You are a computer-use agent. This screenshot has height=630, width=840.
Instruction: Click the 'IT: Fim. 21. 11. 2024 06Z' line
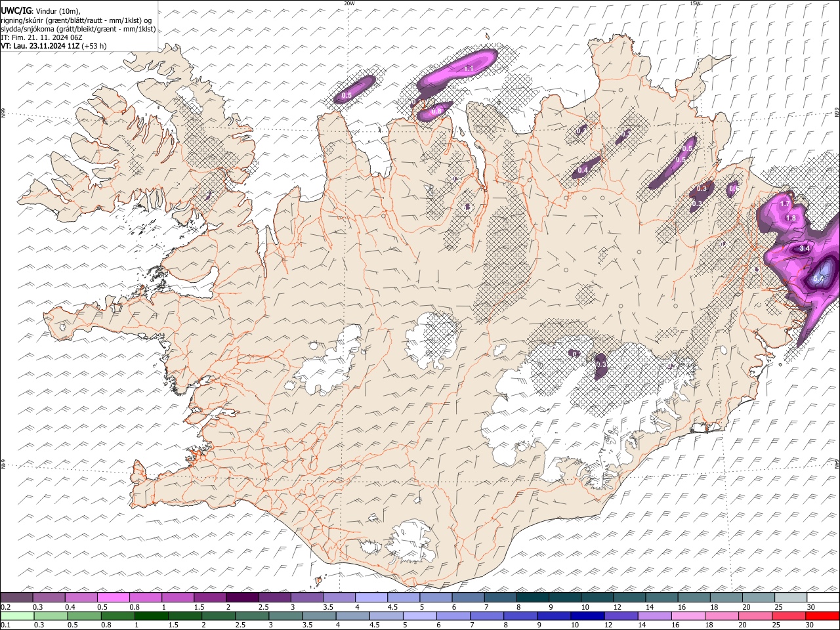coord(42,37)
